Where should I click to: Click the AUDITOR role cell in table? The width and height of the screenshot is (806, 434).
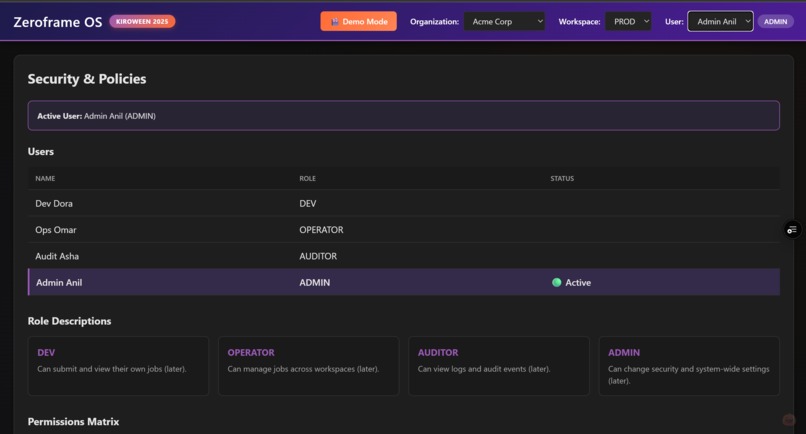click(318, 256)
